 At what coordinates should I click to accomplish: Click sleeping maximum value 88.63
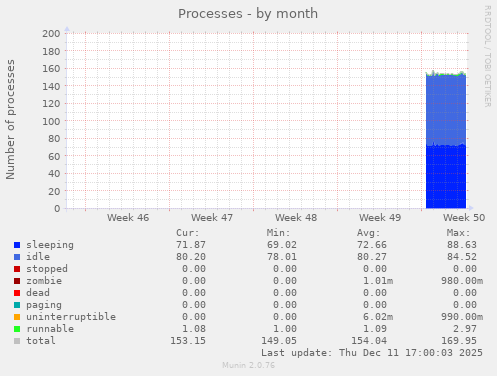[x=462, y=245]
